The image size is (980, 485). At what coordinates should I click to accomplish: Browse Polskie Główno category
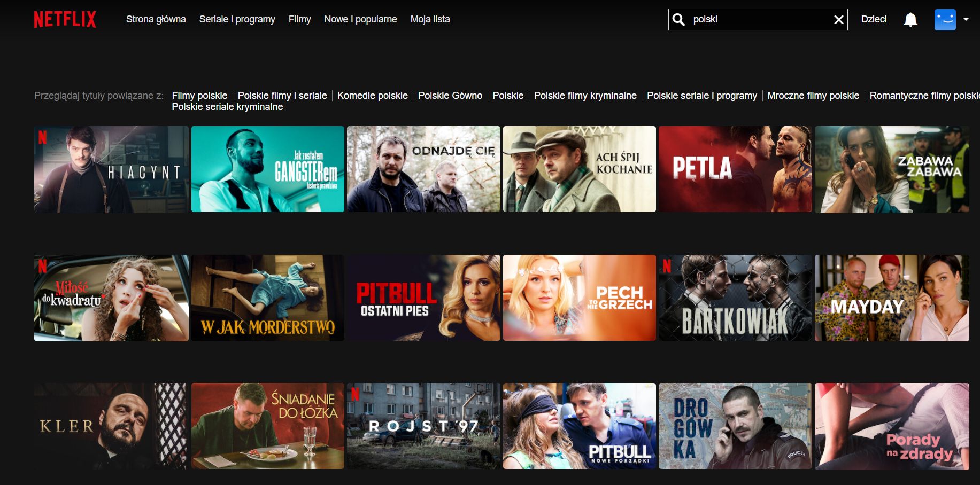(450, 96)
